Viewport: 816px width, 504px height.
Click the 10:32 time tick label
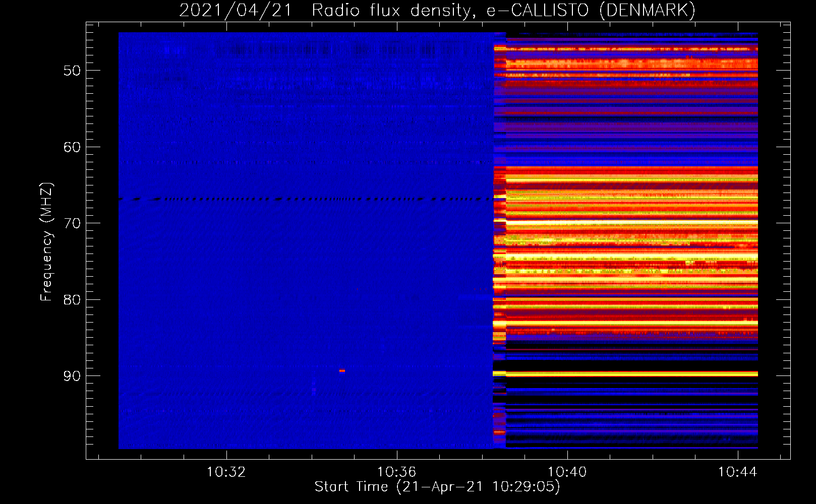(x=226, y=472)
